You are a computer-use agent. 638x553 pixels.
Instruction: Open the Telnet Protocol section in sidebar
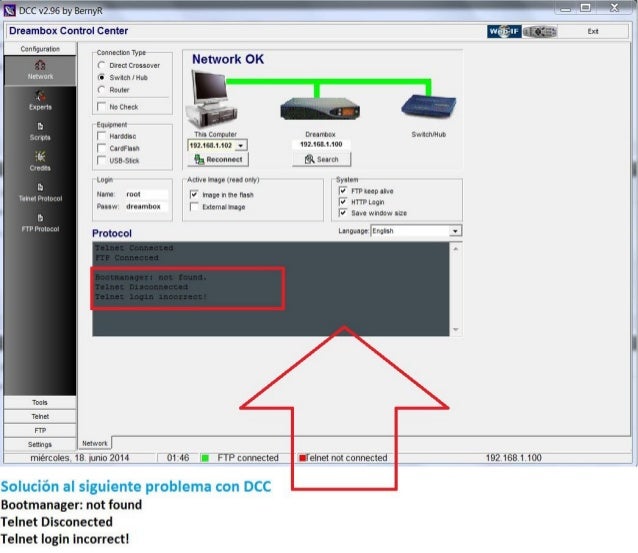tap(40, 192)
